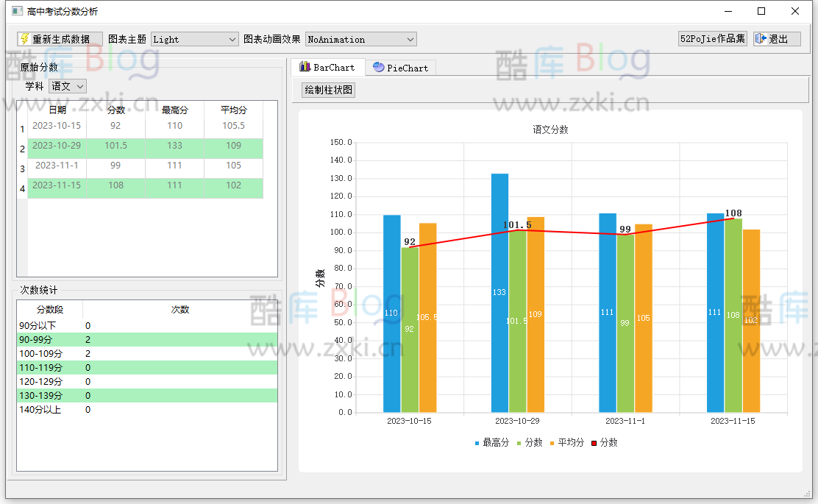Toggle the green 分数 series in legend
This screenshot has height=504, width=818.
[x=533, y=442]
